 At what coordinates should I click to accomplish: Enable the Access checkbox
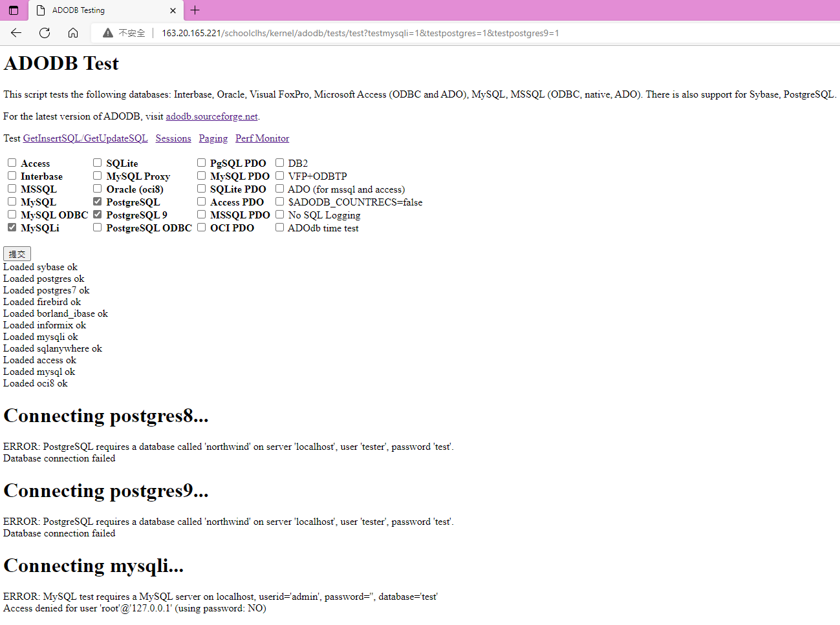12,163
